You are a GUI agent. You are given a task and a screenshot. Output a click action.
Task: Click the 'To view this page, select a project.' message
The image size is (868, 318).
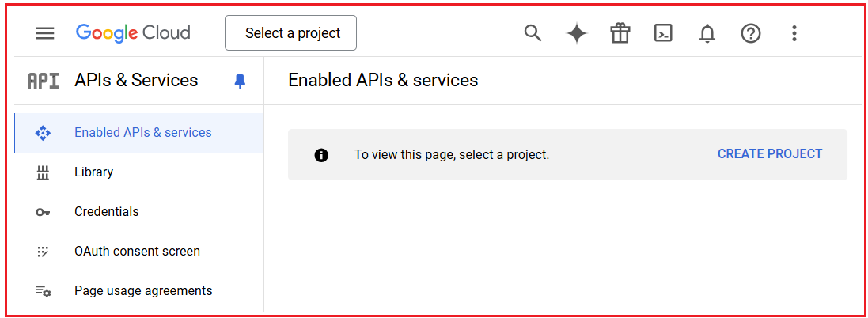(452, 155)
